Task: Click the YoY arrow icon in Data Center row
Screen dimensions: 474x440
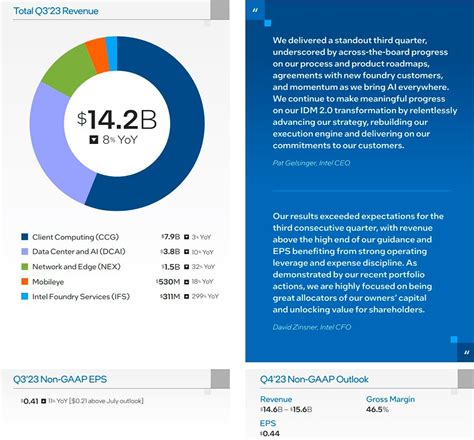Action: click(187, 252)
